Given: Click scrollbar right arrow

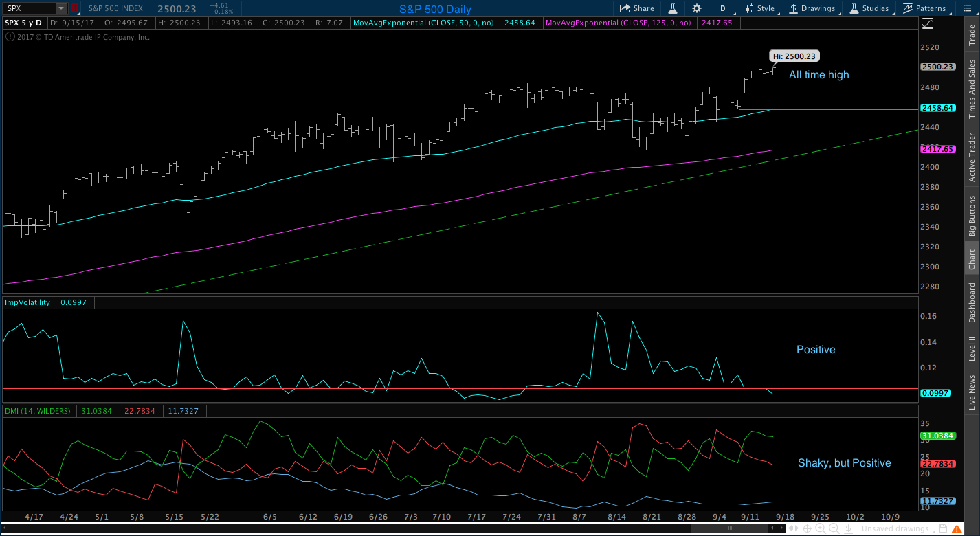Looking at the screenshot, I should point(781,528).
